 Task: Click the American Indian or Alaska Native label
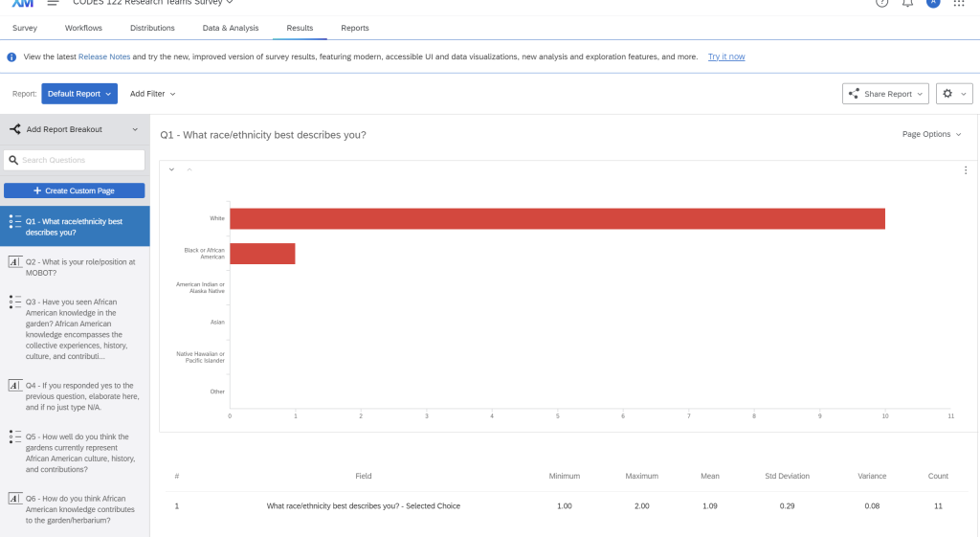(200, 287)
